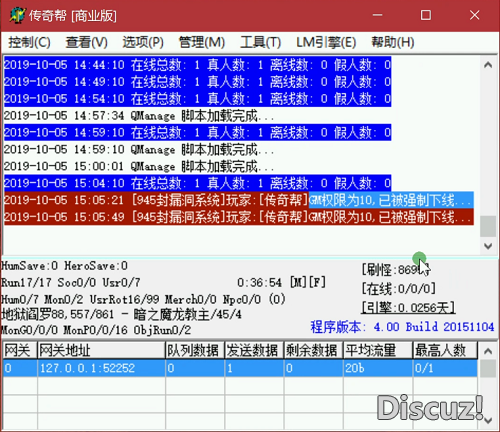Click the 发送数据 column header

pos(254,350)
